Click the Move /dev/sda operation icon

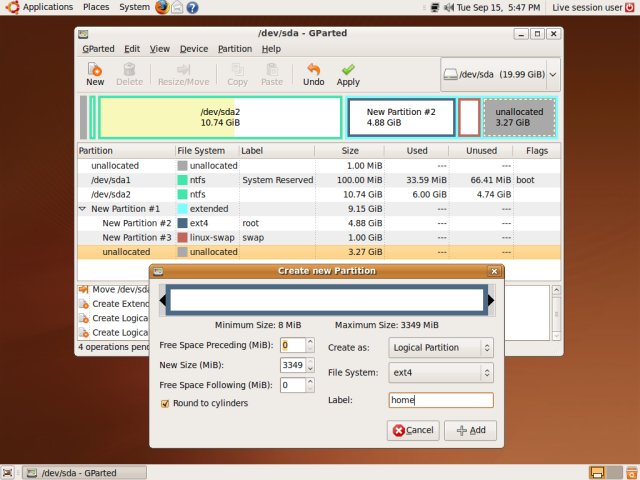coord(84,289)
